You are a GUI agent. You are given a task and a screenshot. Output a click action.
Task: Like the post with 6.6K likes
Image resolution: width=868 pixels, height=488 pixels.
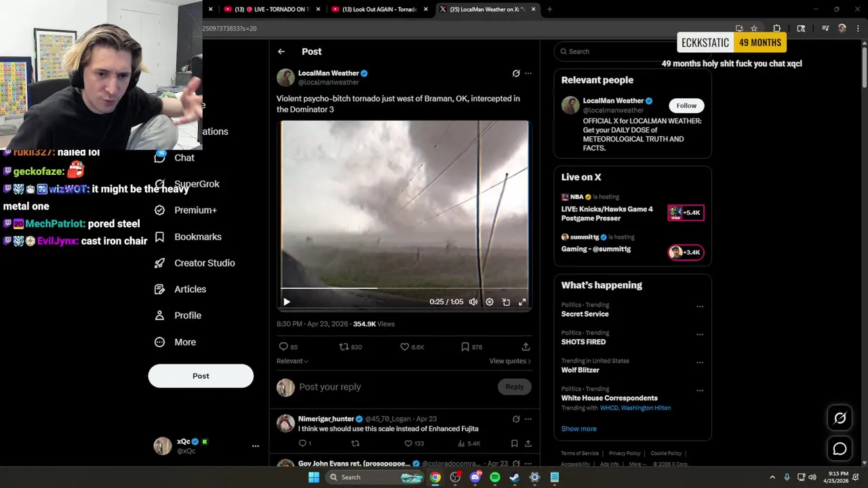404,347
